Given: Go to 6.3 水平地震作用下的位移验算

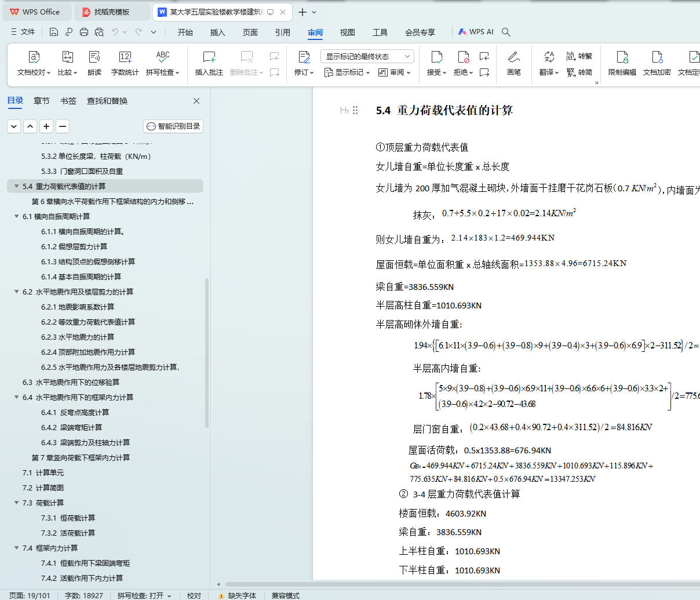Looking at the screenshot, I should pos(71,382).
